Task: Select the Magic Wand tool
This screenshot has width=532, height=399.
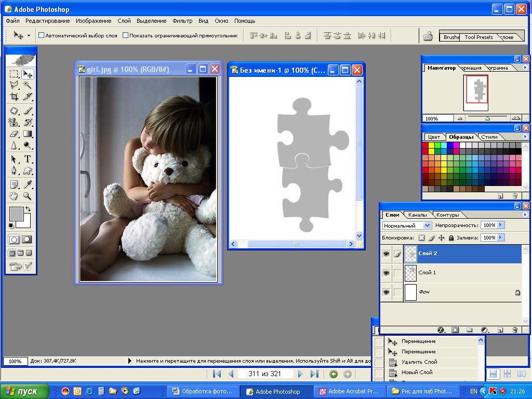Action: (x=27, y=85)
